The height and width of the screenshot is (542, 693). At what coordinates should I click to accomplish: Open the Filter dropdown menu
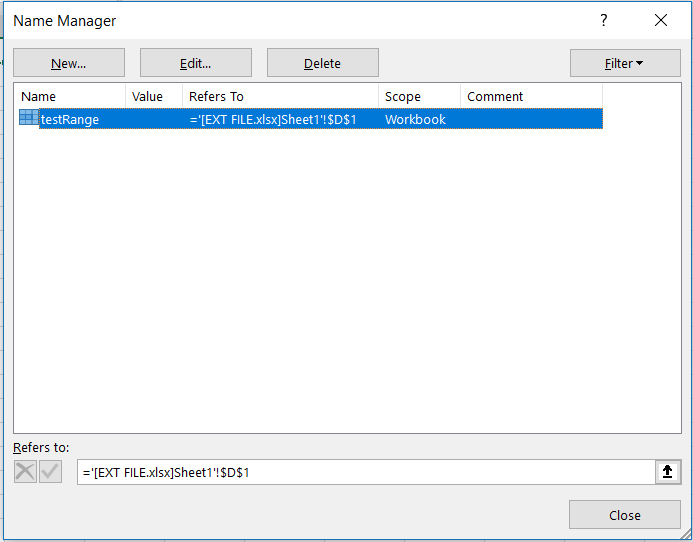point(625,63)
